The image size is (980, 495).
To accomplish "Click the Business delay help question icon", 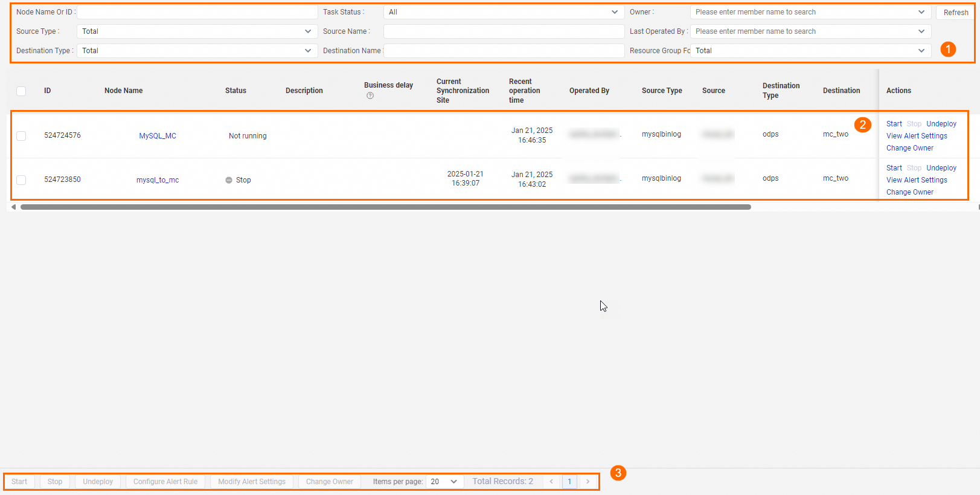I will 370,95.
